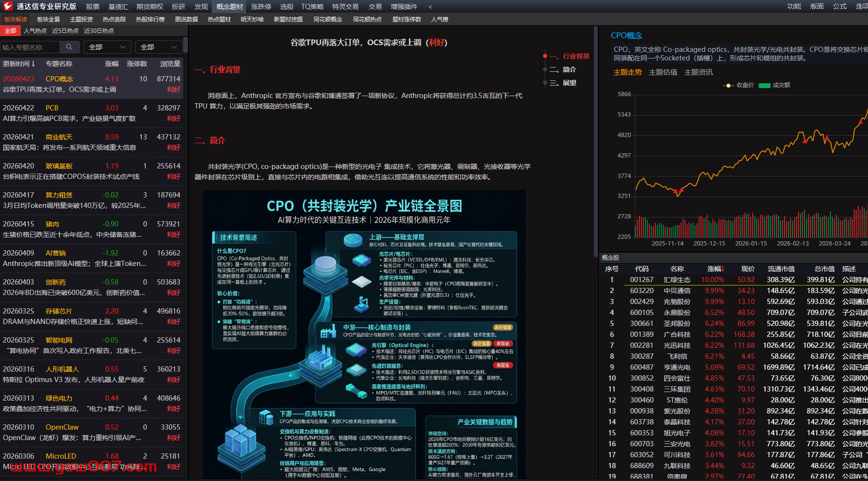Click the 行业背景 outline bullet dot
Screen dimensions: 868x481
pyautogui.click(x=545, y=56)
